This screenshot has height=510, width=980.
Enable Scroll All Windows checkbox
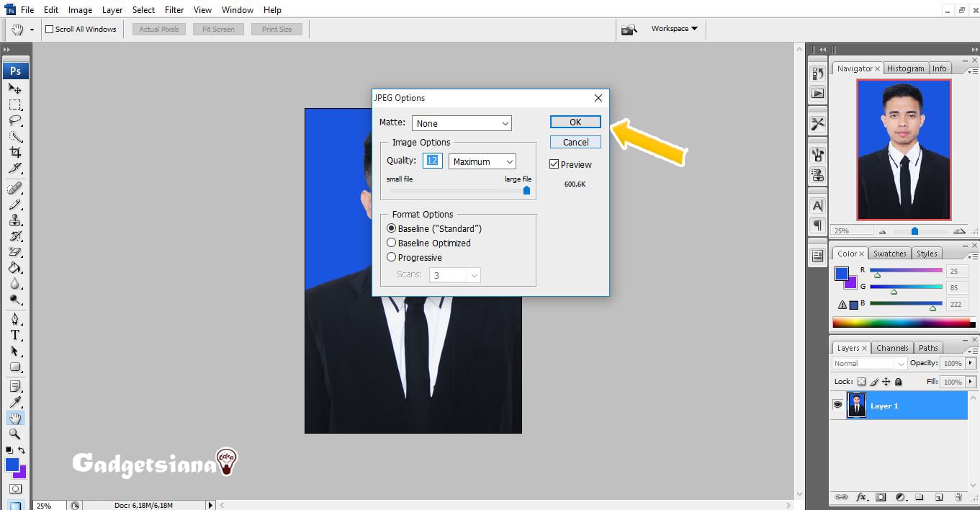click(50, 29)
